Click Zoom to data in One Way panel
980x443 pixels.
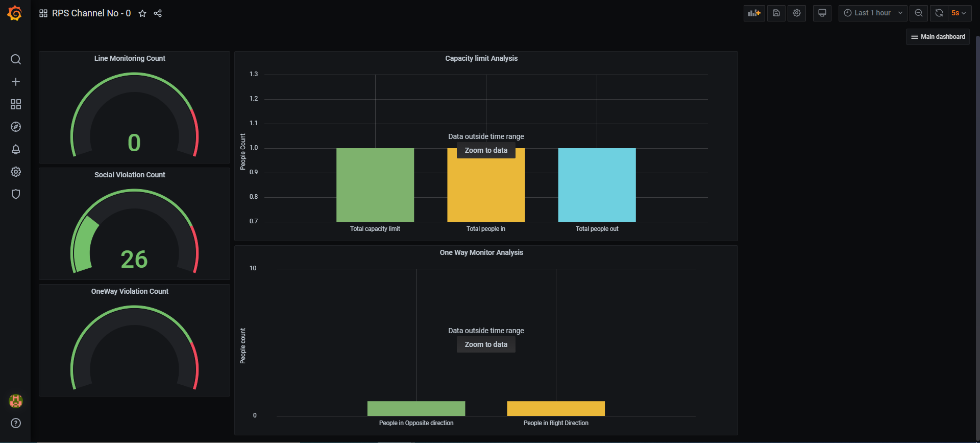pyautogui.click(x=486, y=344)
